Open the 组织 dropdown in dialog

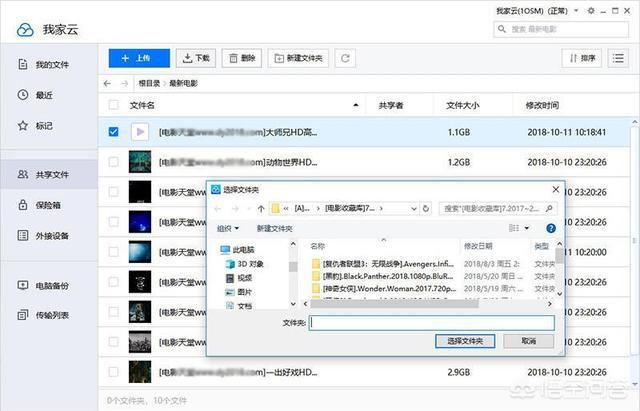(228, 229)
